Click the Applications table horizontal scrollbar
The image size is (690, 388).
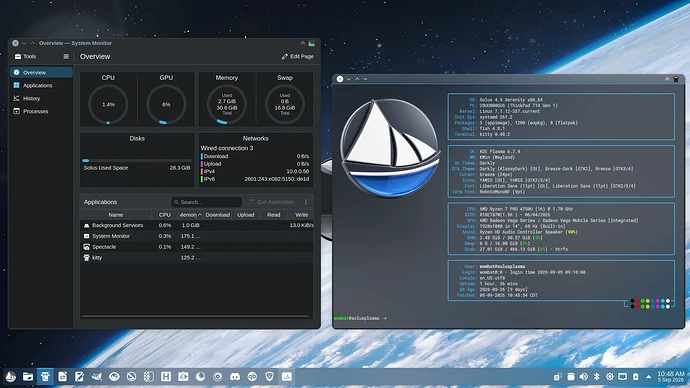click(x=195, y=316)
